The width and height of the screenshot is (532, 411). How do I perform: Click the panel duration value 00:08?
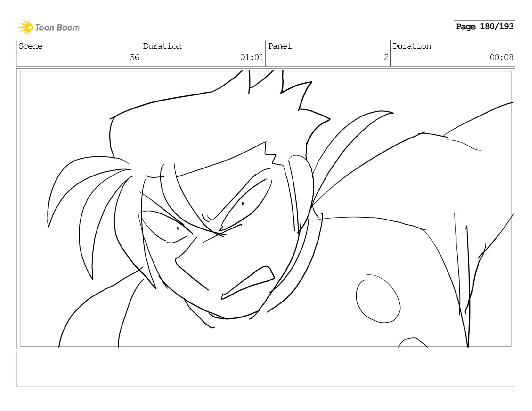501,57
